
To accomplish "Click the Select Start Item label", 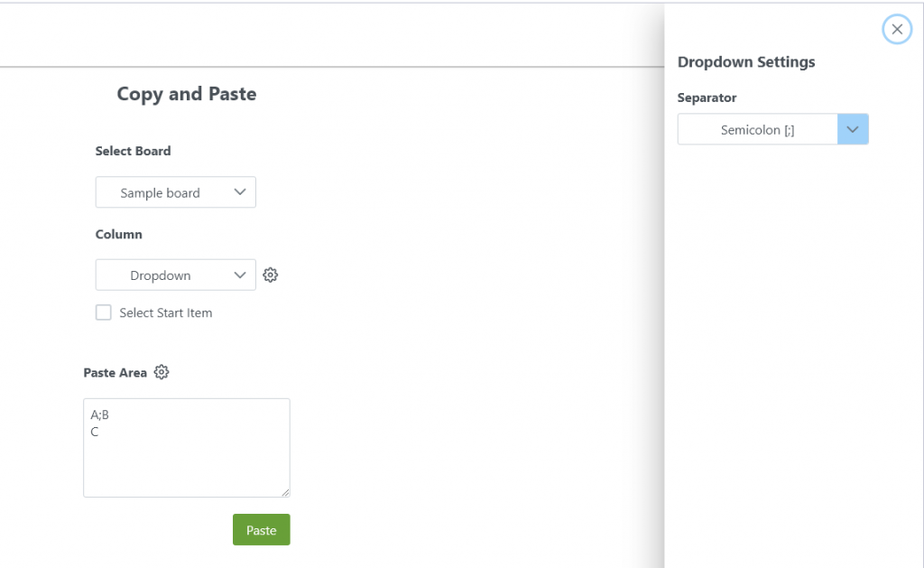I will click(166, 313).
